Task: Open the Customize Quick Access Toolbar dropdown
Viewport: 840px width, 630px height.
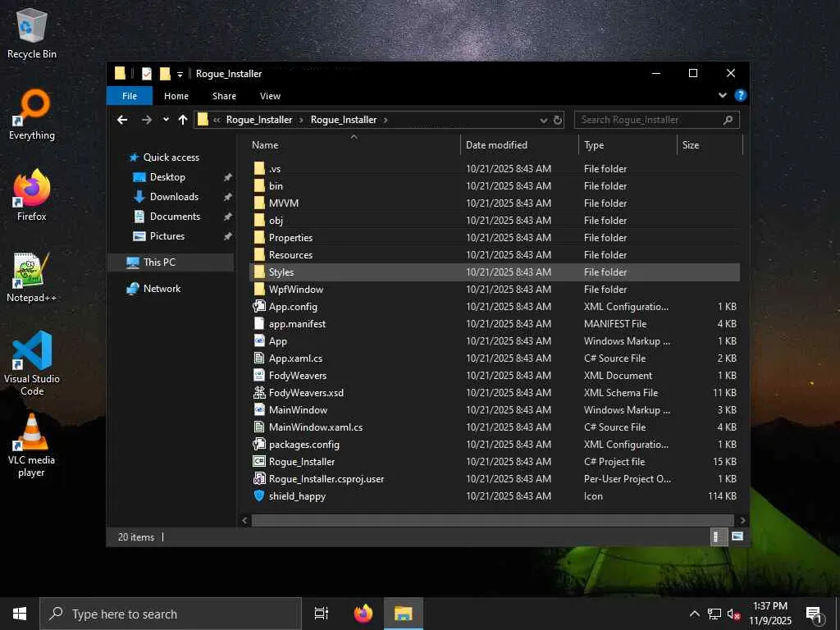Action: [x=180, y=74]
